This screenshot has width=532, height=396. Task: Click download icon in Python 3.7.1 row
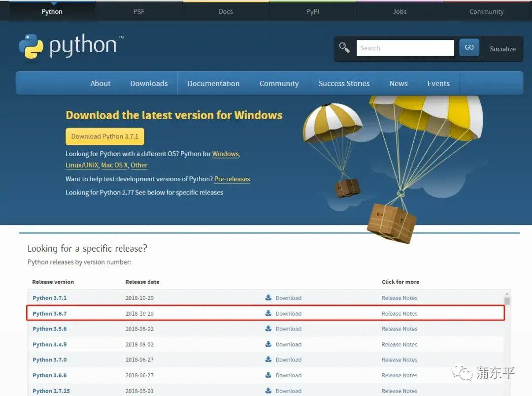(x=268, y=297)
